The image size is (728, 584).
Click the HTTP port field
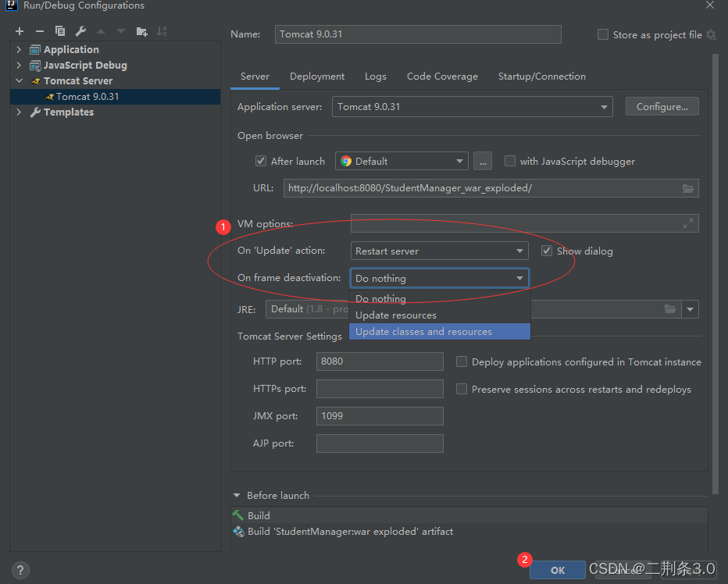(380, 361)
